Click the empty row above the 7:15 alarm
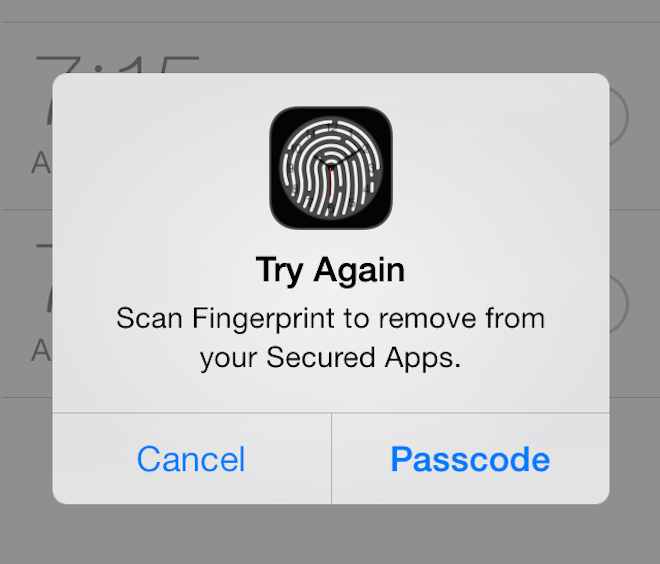Image resolution: width=660 pixels, height=564 pixels. 330,11
